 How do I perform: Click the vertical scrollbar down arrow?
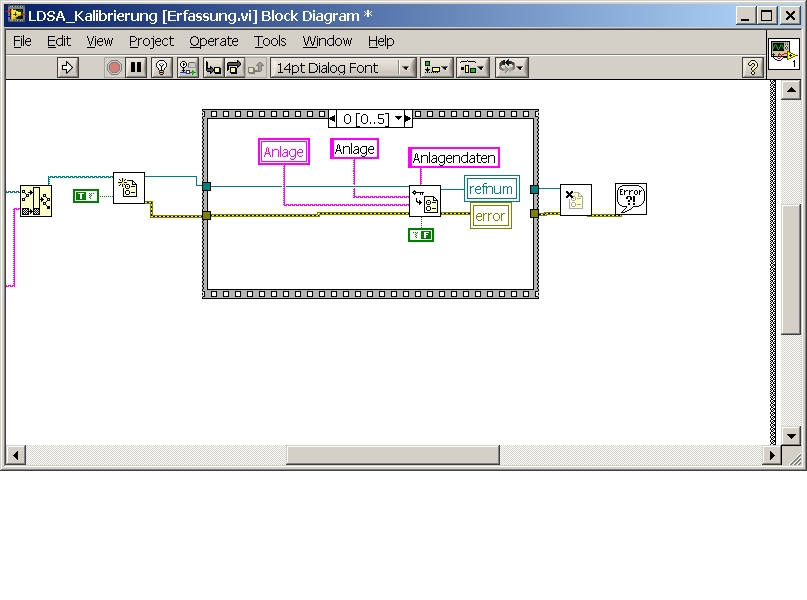[791, 435]
